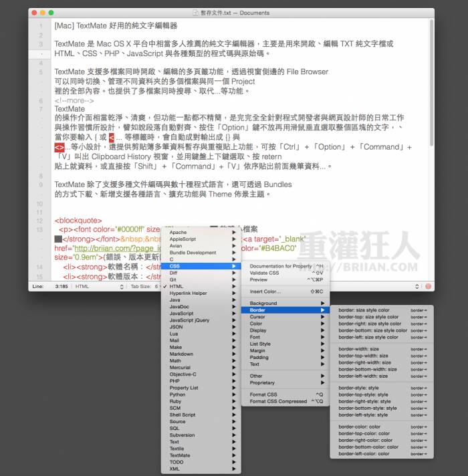Insert 'border-top: size style color' snippet
The width and height of the screenshot is (468, 476).
[x=382, y=317]
